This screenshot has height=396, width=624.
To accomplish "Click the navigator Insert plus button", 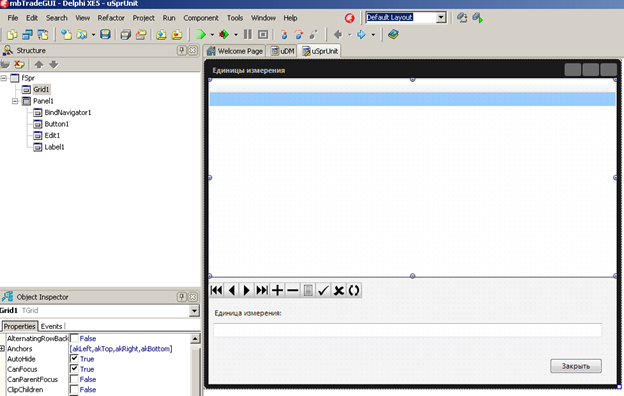I will tap(277, 290).
